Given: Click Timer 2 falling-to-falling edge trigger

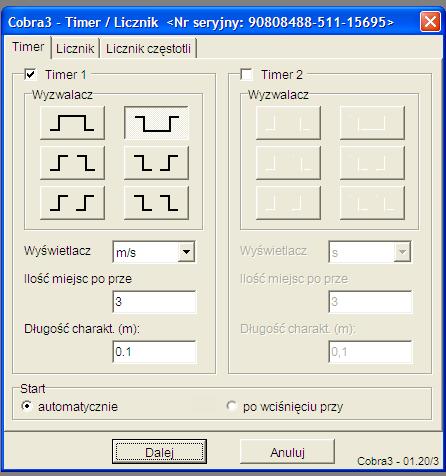Looking at the screenshot, I should [x=372, y=203].
